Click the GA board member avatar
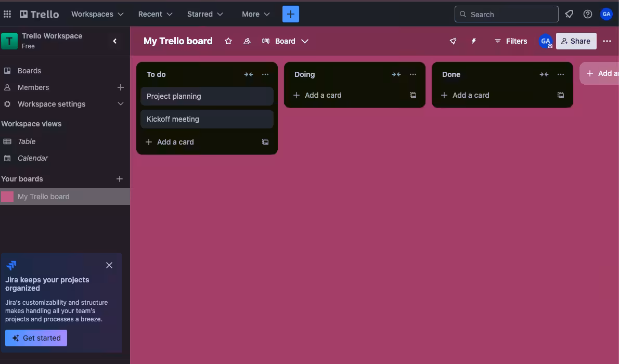 point(546,41)
